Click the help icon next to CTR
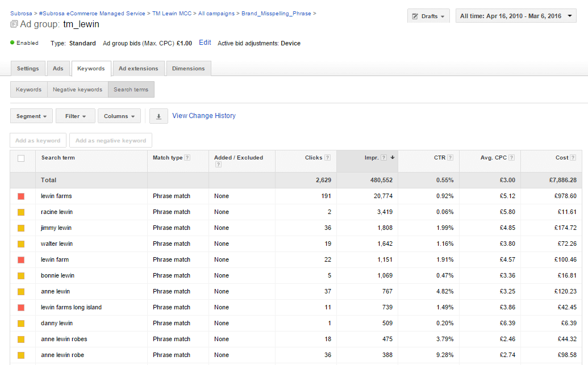 pyautogui.click(x=451, y=158)
